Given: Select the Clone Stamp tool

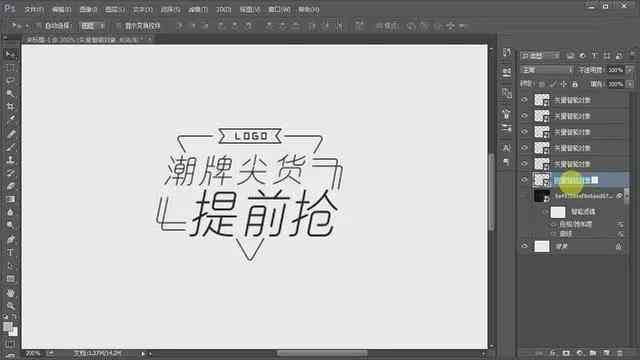Looking at the screenshot, I should 10,160.
